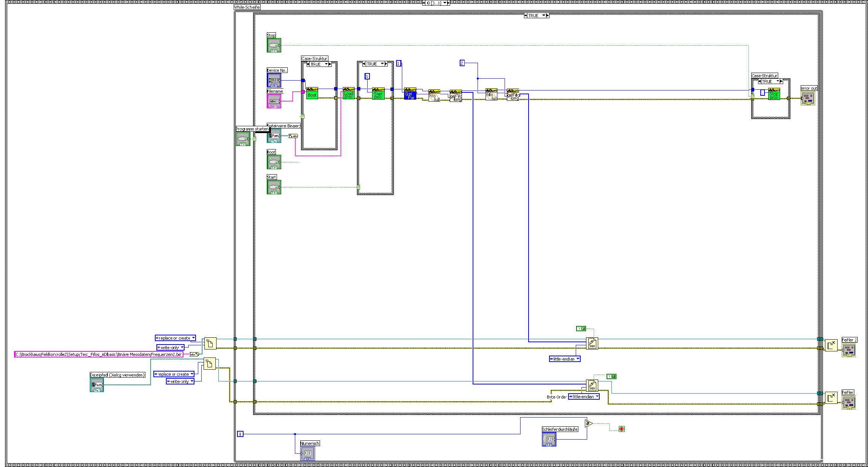Open the top 'replace or create' enum dropdown
868x467 pixels.
click(193, 338)
